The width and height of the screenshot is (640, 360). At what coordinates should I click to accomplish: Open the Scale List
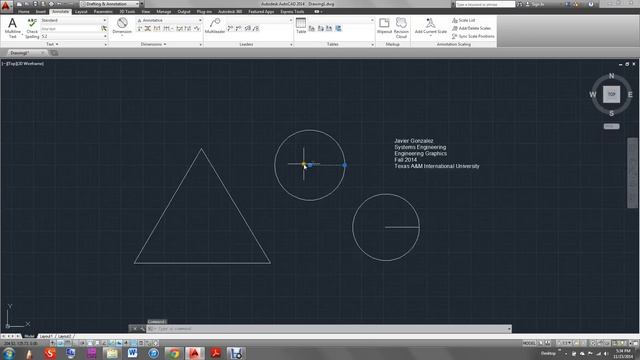point(463,20)
